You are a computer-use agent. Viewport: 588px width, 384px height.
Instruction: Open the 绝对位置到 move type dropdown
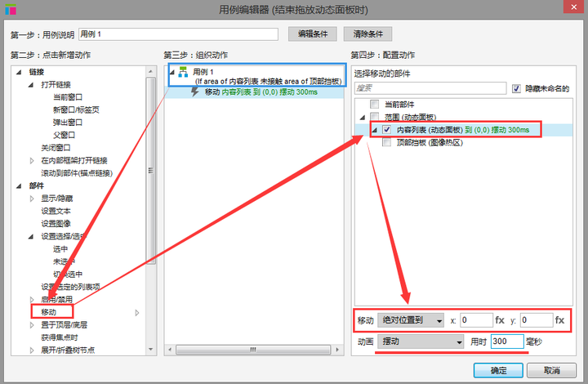(x=411, y=320)
